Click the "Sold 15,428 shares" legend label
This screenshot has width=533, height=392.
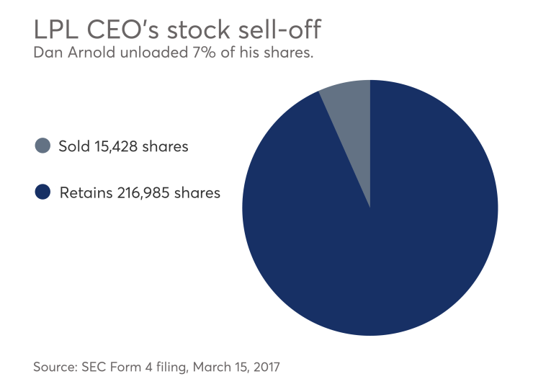(x=123, y=146)
